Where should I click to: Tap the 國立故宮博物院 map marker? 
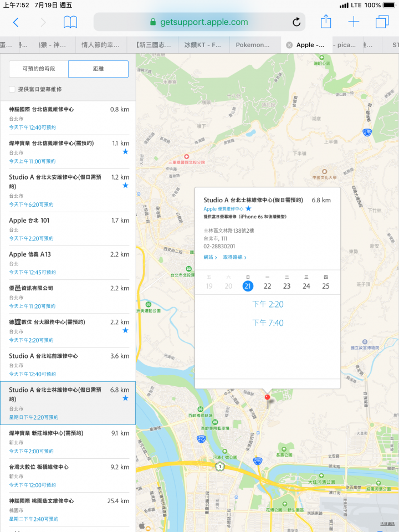[365, 342]
